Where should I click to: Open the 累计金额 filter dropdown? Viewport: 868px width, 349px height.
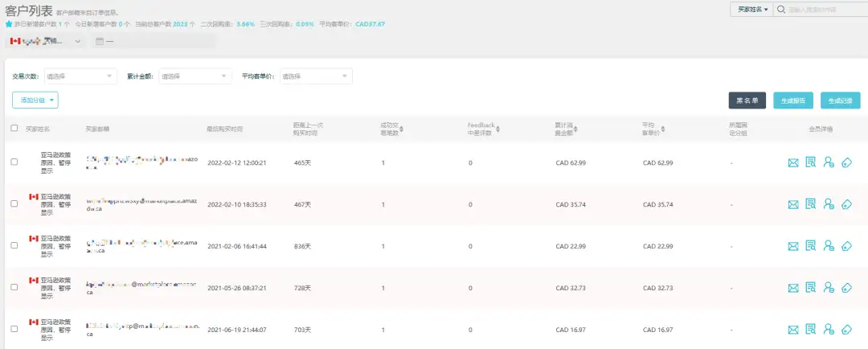point(194,76)
